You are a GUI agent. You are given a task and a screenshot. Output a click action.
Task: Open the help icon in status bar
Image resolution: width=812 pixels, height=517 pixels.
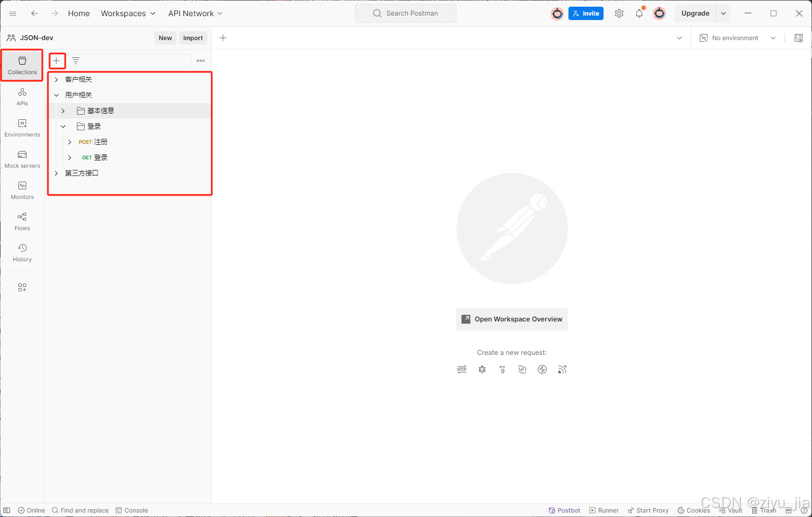pyautogui.click(x=804, y=510)
